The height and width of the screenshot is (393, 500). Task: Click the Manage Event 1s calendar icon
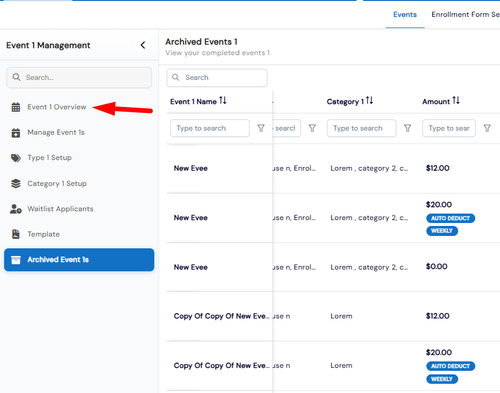tap(16, 132)
